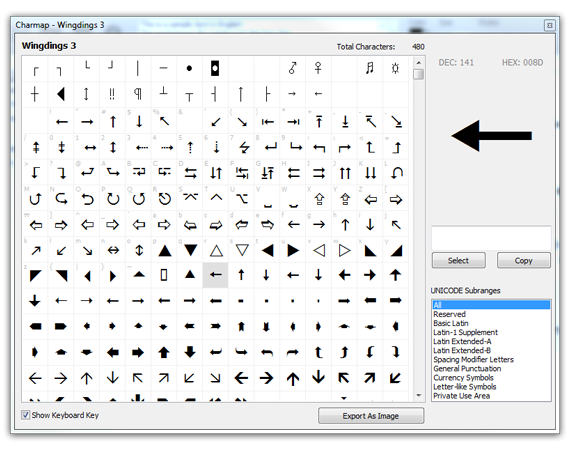Choose Spacing Modifier Letters subrange

(x=491, y=359)
